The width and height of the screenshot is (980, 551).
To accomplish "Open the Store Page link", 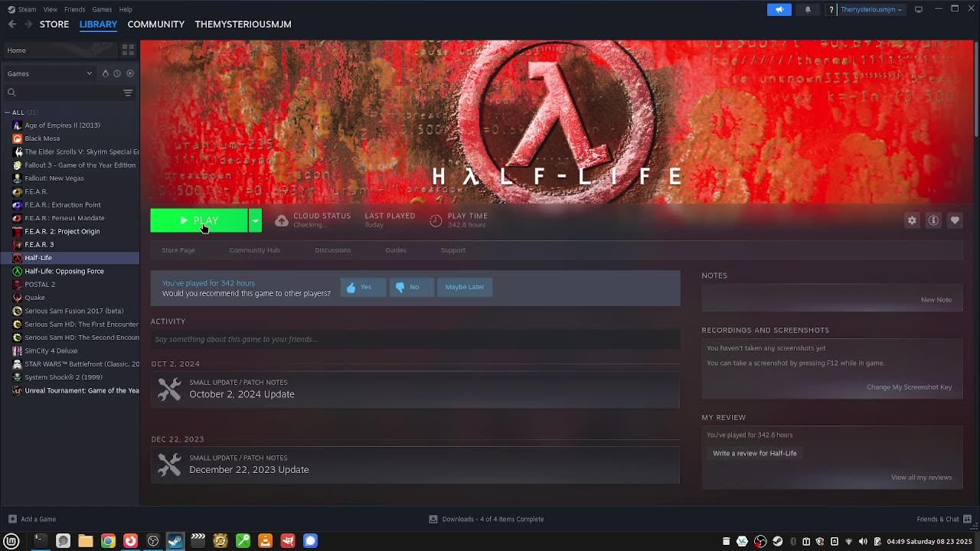I will tap(178, 250).
